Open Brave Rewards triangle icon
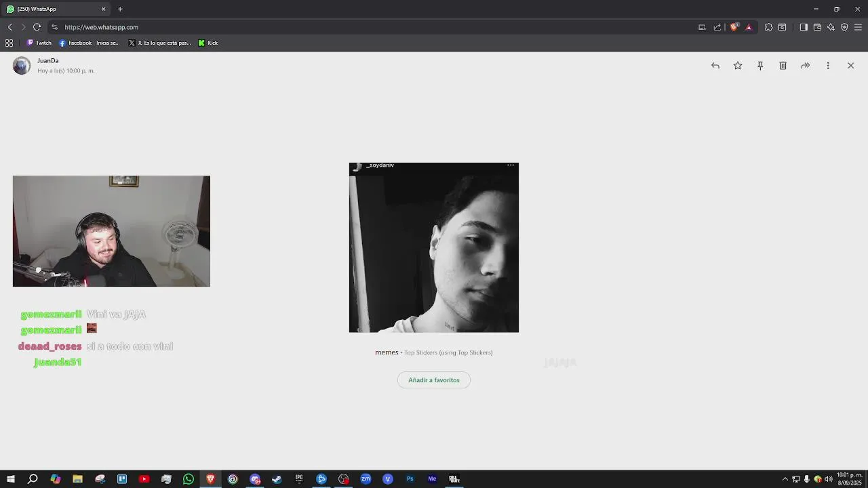The image size is (868, 488). (749, 27)
